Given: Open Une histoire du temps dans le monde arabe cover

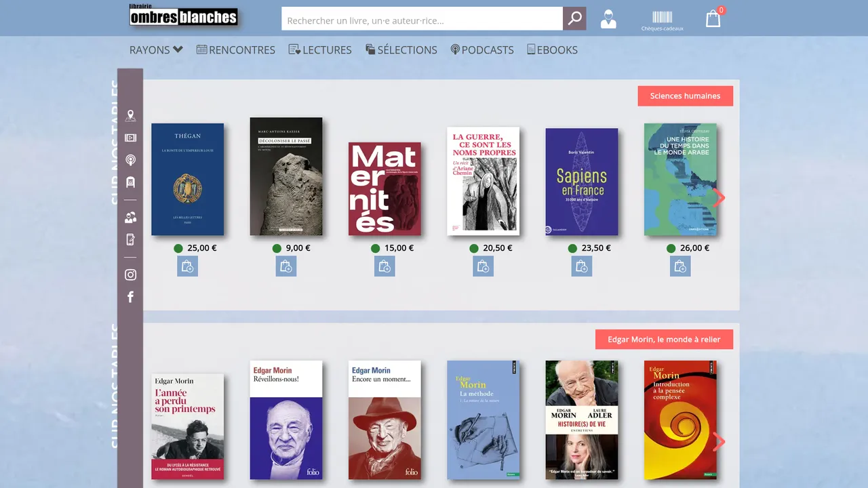Looking at the screenshot, I should pyautogui.click(x=680, y=180).
